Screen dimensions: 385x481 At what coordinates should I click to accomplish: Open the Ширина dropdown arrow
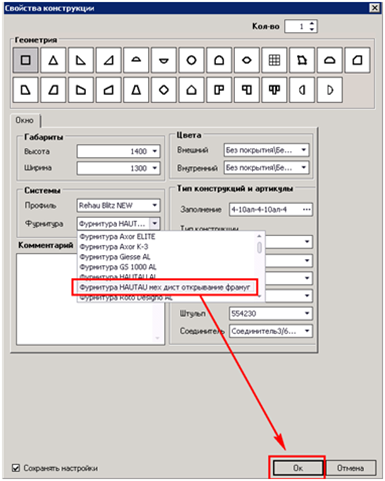coord(155,168)
